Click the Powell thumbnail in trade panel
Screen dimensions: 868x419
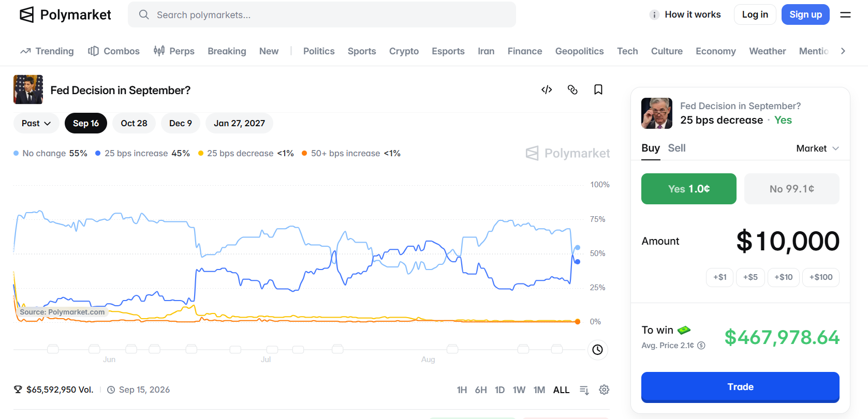click(x=657, y=113)
